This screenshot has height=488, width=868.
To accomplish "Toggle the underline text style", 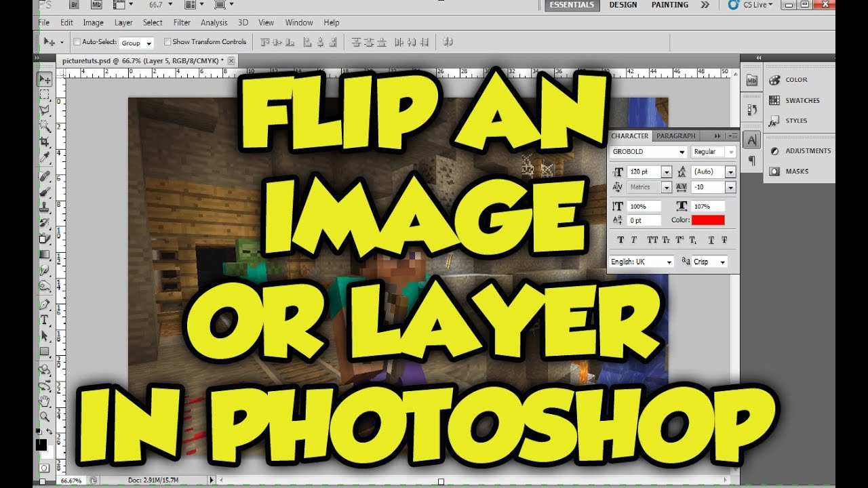I will 711,240.
